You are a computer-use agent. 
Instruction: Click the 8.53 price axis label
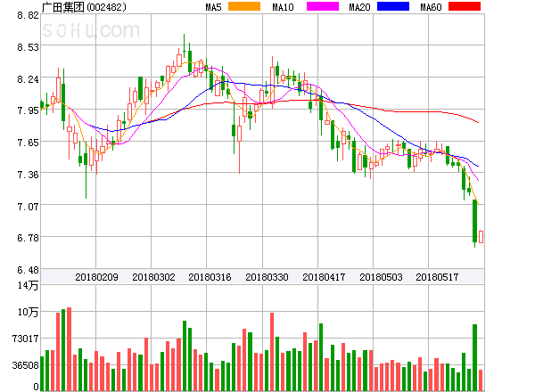click(x=28, y=47)
